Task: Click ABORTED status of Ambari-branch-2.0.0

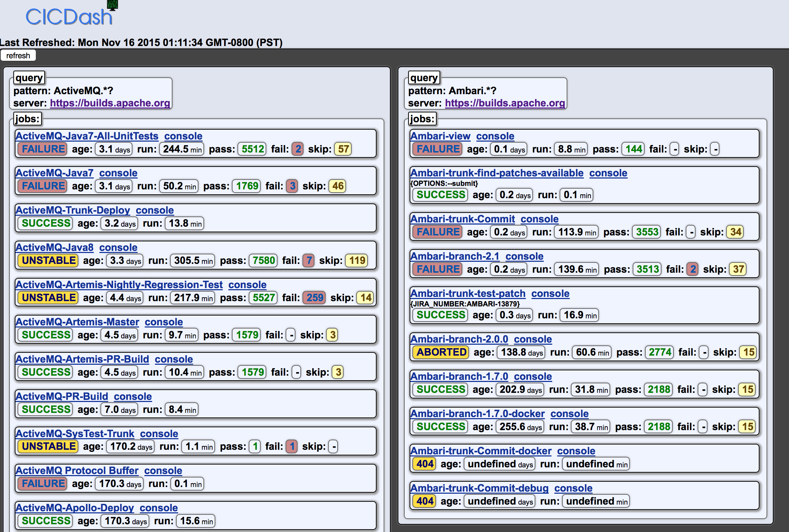Action: click(x=441, y=352)
